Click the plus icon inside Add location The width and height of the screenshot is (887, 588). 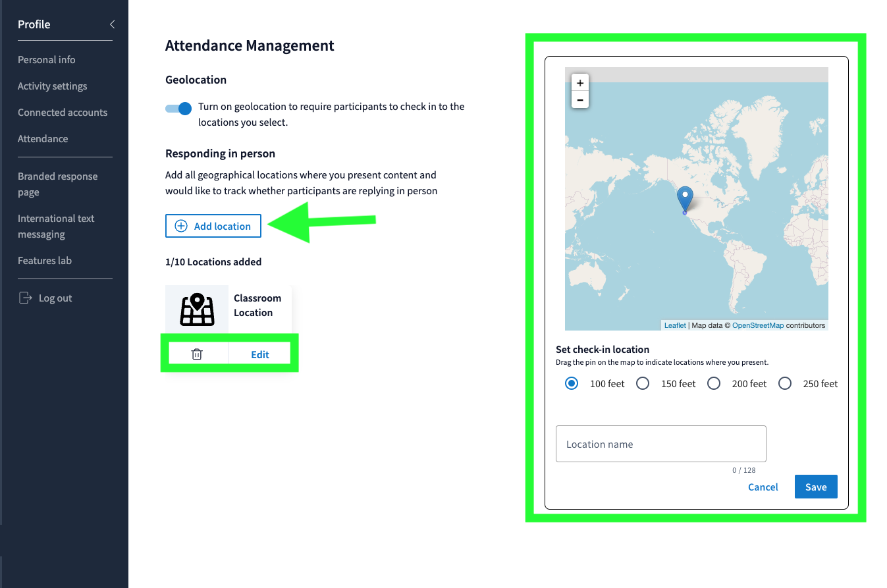[180, 226]
